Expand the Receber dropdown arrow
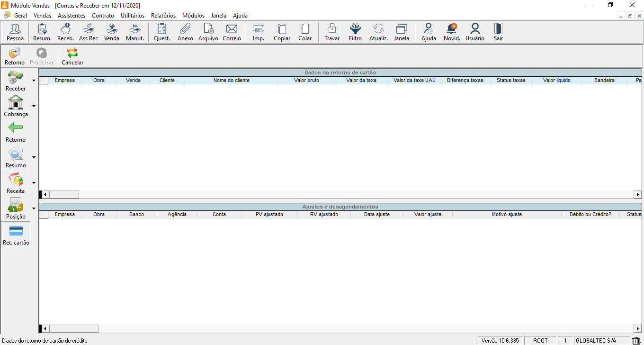This screenshot has width=644, height=345. pyautogui.click(x=34, y=81)
